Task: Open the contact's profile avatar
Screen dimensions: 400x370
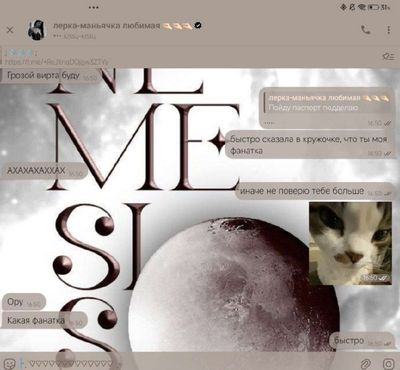Action: click(37, 30)
